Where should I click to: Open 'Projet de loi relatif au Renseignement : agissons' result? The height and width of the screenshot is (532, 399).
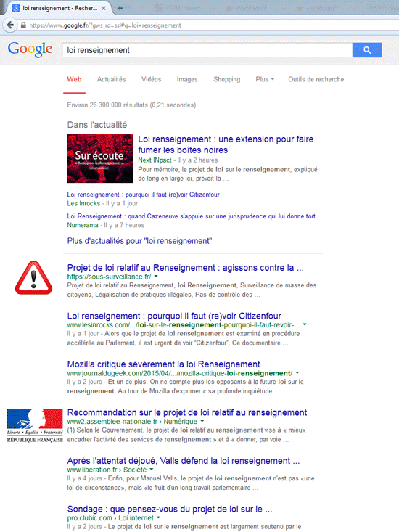click(x=186, y=267)
